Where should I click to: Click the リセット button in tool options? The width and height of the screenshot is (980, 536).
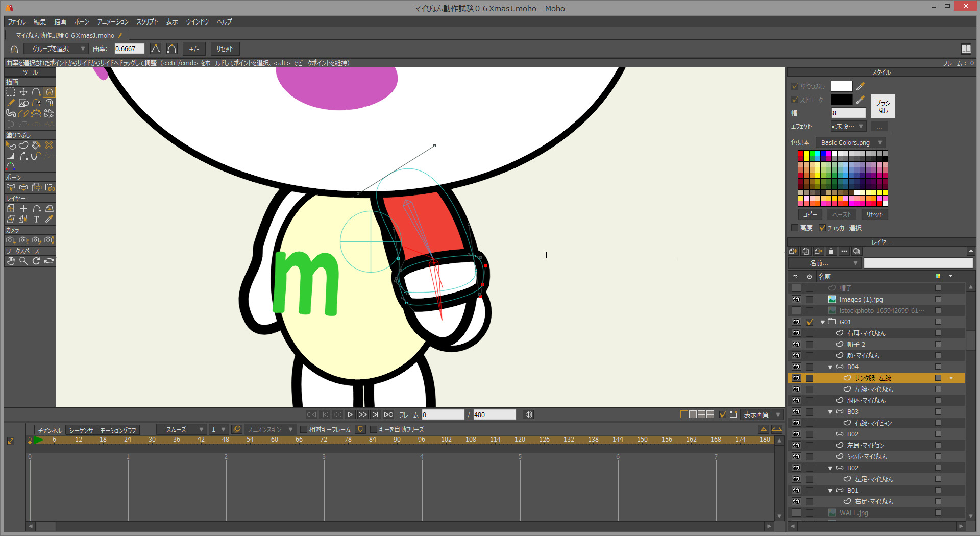point(225,49)
